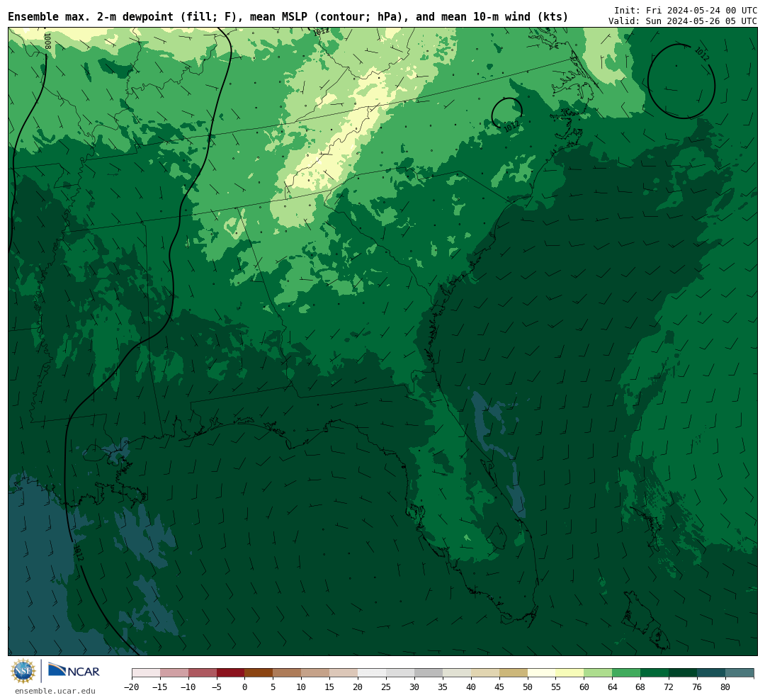The height and width of the screenshot is (700, 765).
Task: Pick the pale yellow 55 to 60 legend swatch
Action: pyautogui.click(x=569, y=673)
